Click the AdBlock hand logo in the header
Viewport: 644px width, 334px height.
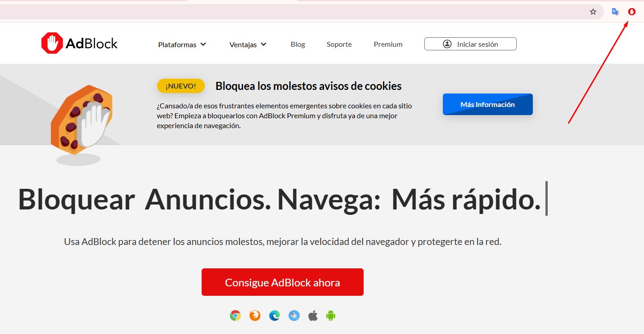[x=51, y=43]
